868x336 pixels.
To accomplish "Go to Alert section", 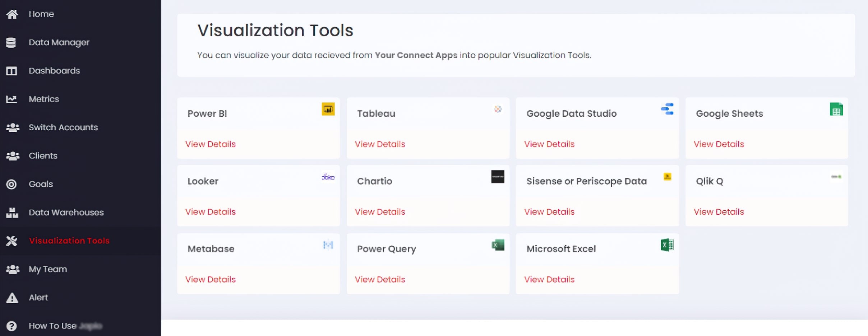I will (x=38, y=298).
